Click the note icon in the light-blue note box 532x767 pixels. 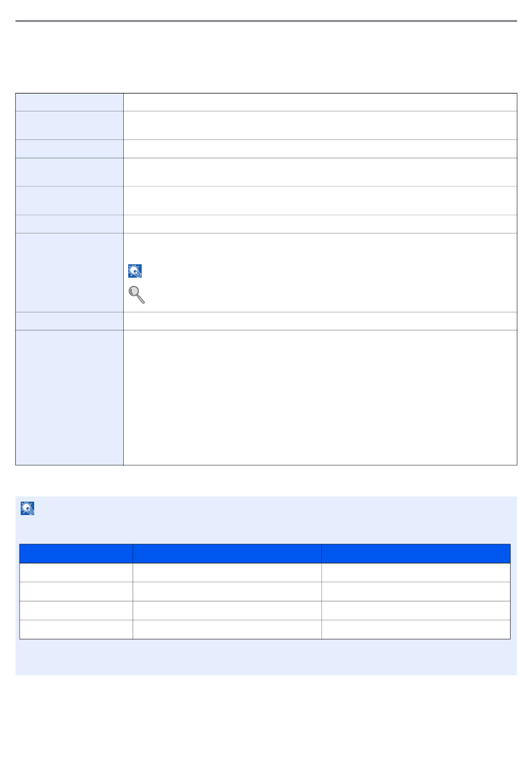[x=27, y=508]
